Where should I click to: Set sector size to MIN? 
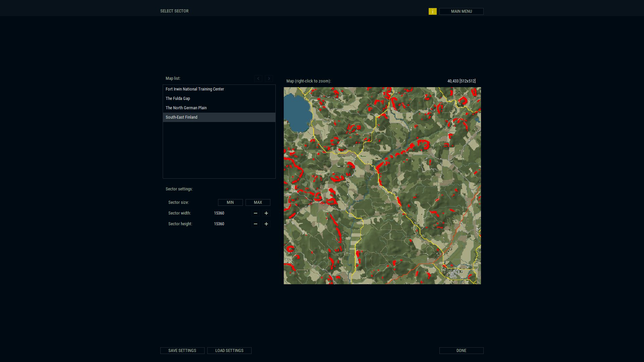[x=230, y=202]
